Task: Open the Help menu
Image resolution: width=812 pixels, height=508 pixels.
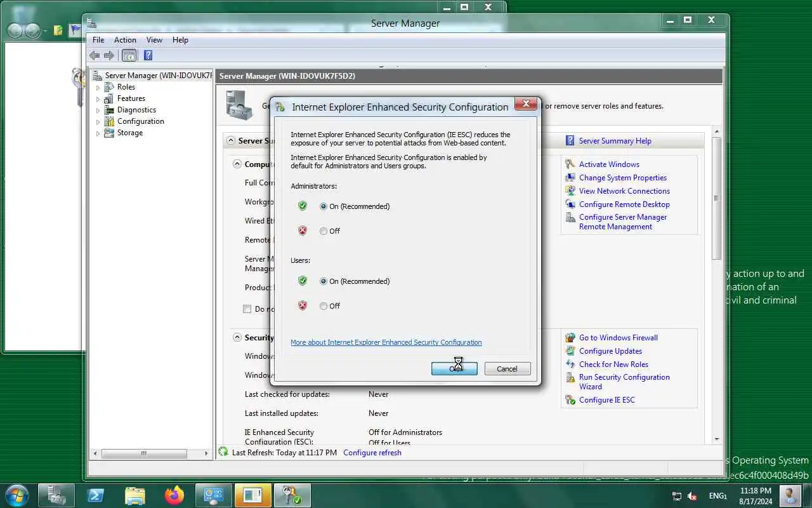Action: (x=180, y=40)
